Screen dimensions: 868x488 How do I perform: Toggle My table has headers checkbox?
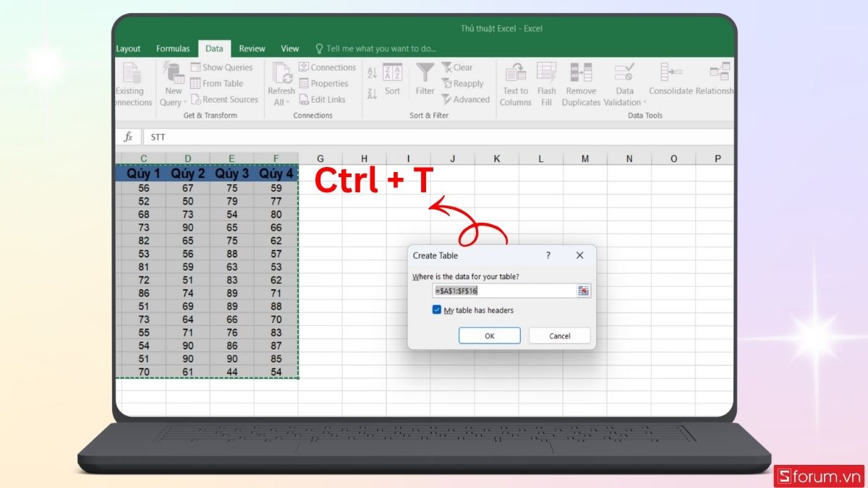(x=437, y=309)
